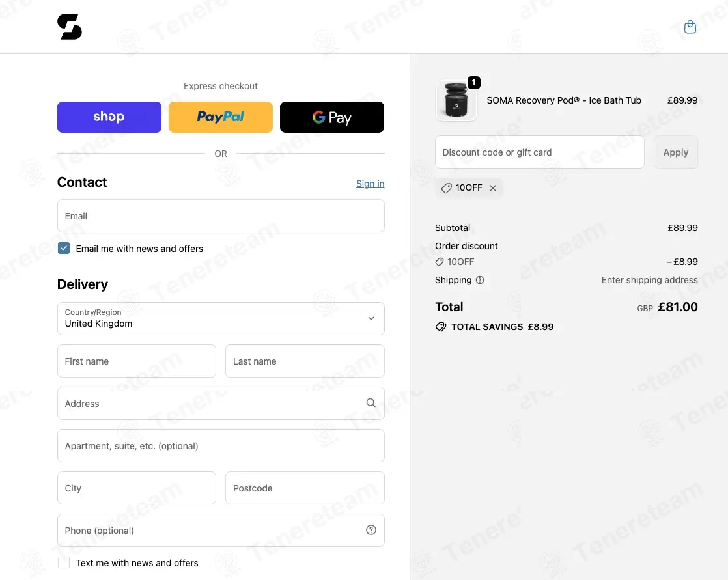Click the total savings tag icon
The height and width of the screenshot is (580, 728).
pyautogui.click(x=441, y=327)
